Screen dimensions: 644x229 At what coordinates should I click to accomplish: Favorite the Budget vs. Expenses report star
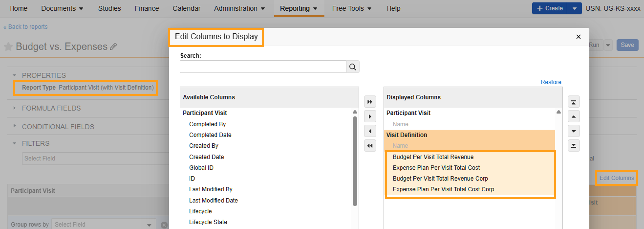[8, 47]
